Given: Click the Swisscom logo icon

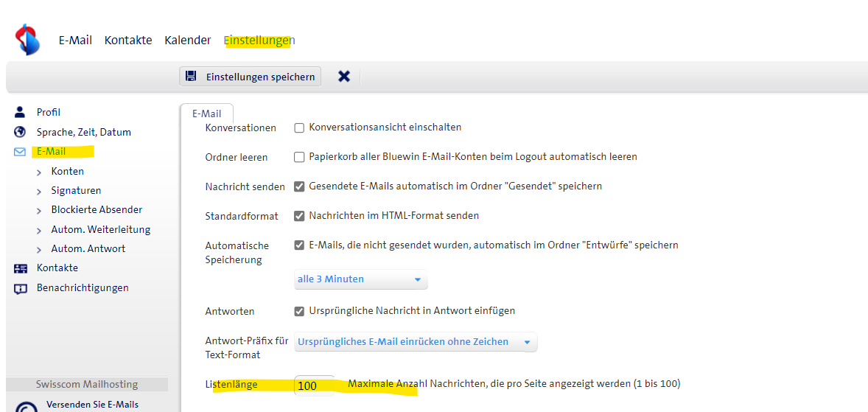Looking at the screenshot, I should 28,39.
